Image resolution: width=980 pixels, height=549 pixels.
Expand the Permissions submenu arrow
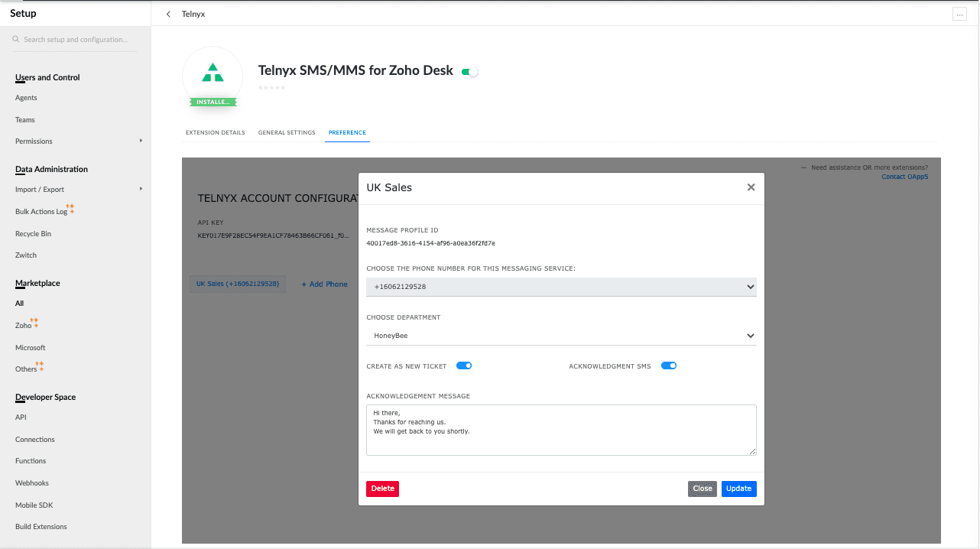click(141, 141)
